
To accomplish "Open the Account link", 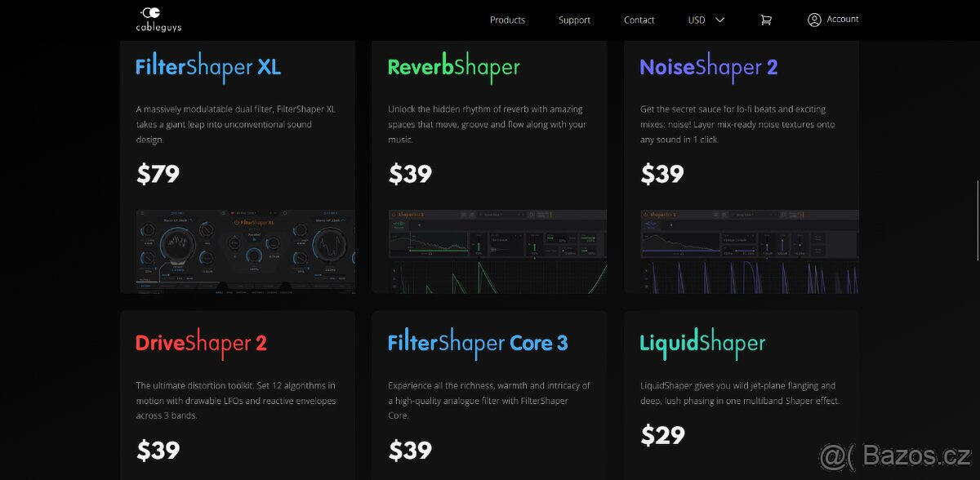I will tap(843, 19).
